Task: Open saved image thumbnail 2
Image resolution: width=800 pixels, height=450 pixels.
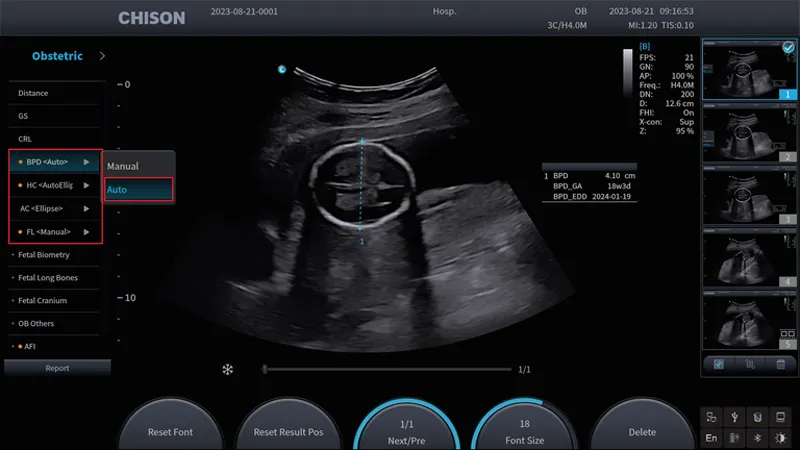Action: click(x=749, y=133)
